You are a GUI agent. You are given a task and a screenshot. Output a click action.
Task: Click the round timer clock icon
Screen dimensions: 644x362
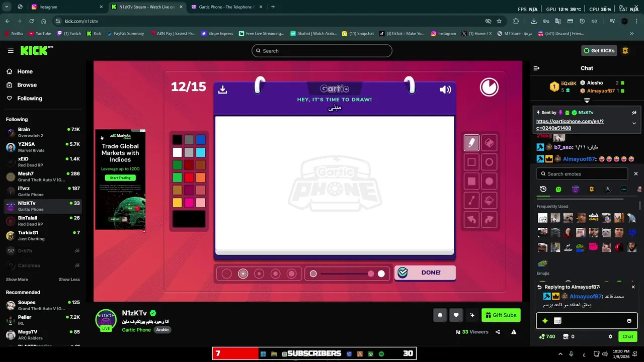[489, 87]
